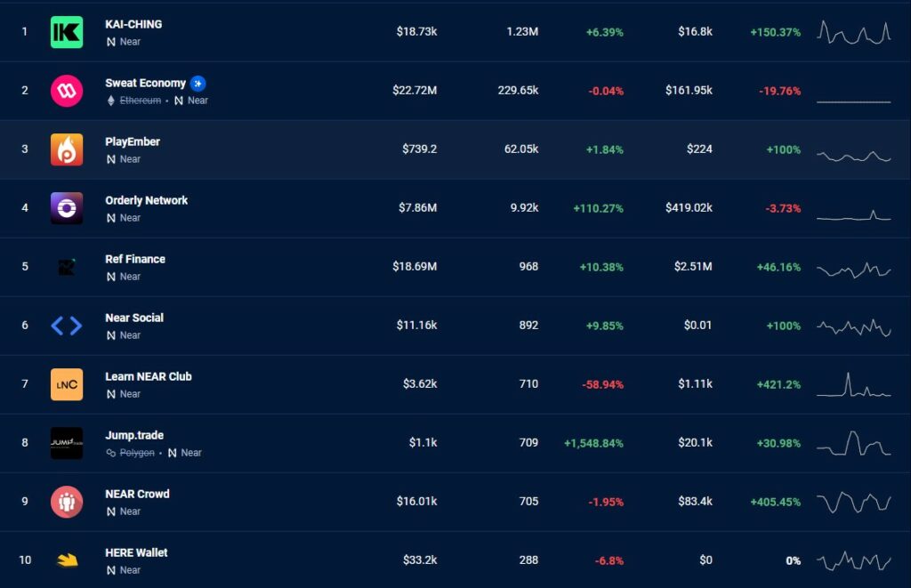Click the $419.02k volume value
Viewport: 911px width, 588px height.
[x=689, y=207]
